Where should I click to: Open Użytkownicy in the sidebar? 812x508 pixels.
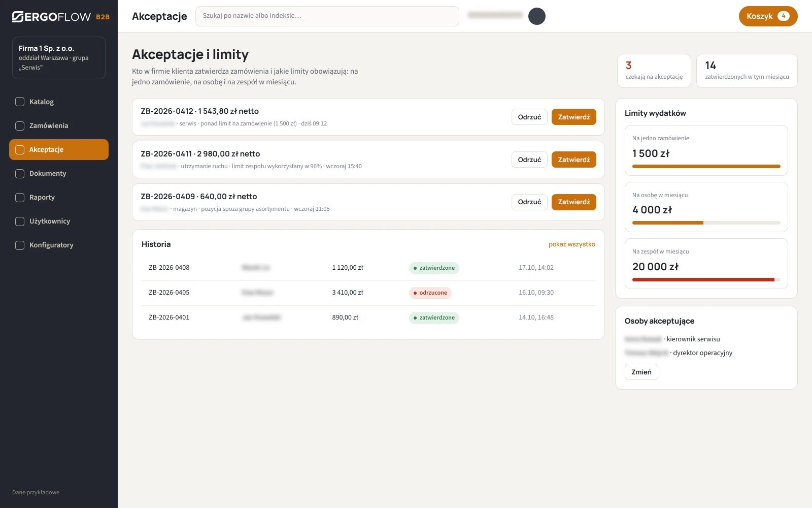click(59, 221)
